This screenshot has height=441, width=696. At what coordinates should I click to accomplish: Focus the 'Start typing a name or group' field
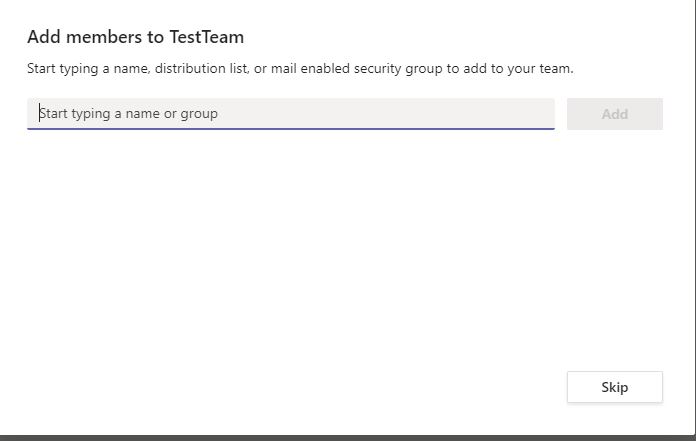click(291, 114)
